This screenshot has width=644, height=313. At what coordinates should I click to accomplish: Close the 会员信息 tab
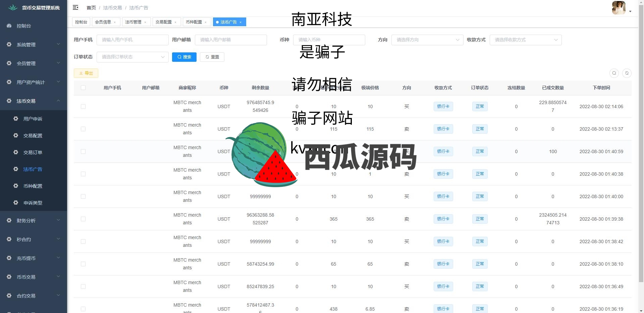pyautogui.click(x=115, y=22)
